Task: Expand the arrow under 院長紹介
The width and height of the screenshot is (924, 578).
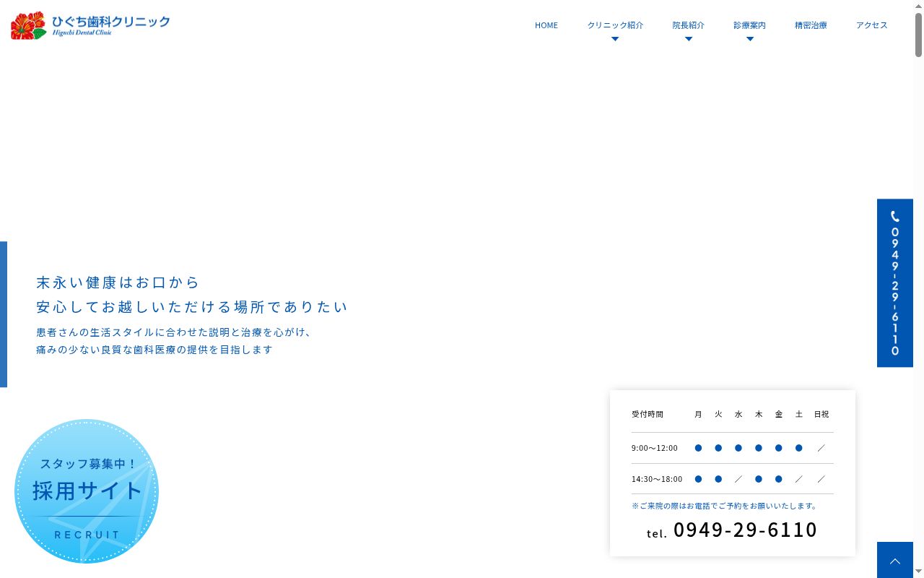Action: [x=689, y=39]
